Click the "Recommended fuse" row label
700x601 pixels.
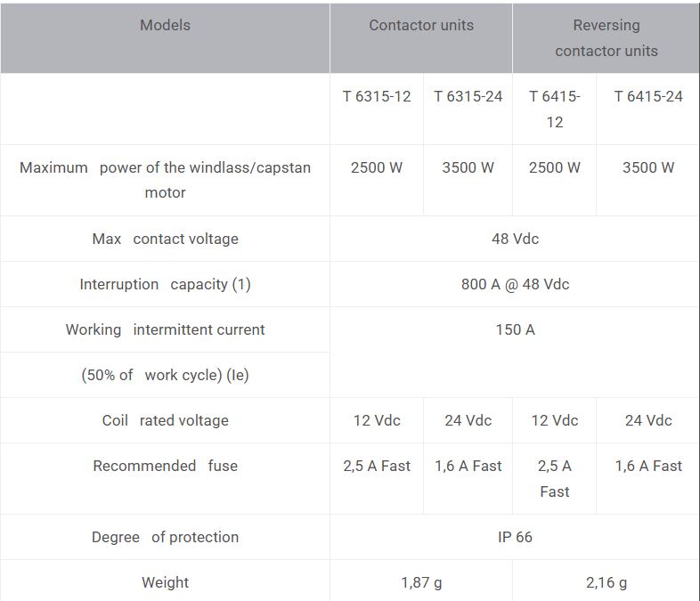pyautogui.click(x=165, y=466)
